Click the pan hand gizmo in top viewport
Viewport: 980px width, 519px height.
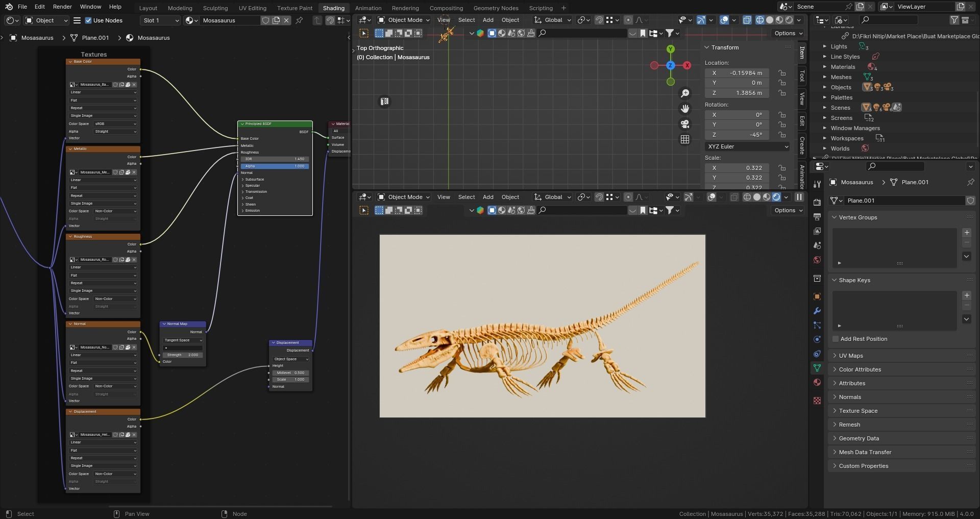point(685,109)
